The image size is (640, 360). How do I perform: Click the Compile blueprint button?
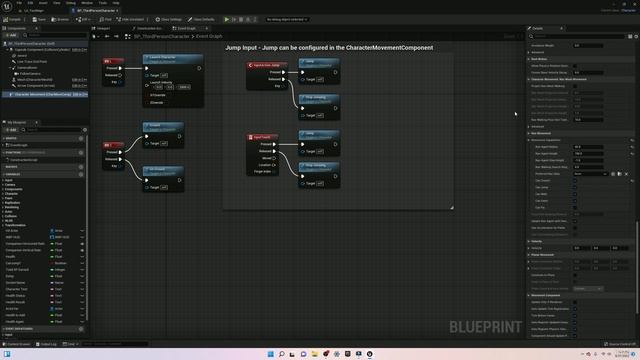[12, 19]
